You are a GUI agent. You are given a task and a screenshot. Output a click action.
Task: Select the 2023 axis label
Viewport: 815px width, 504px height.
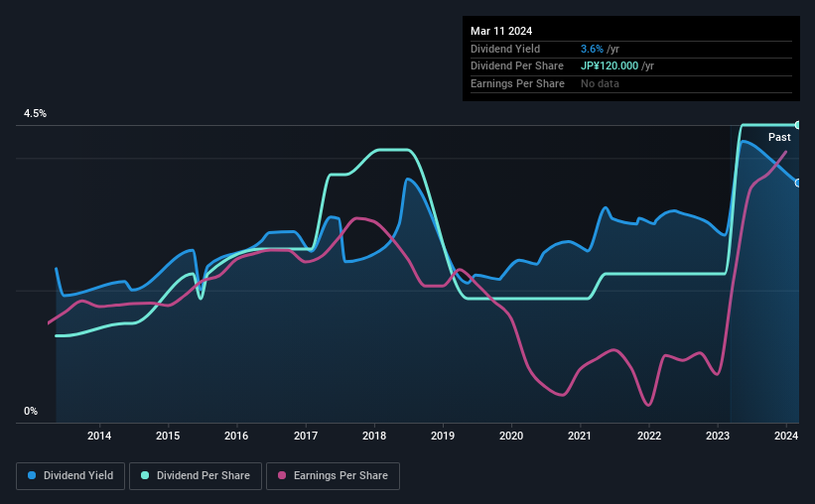(718, 436)
